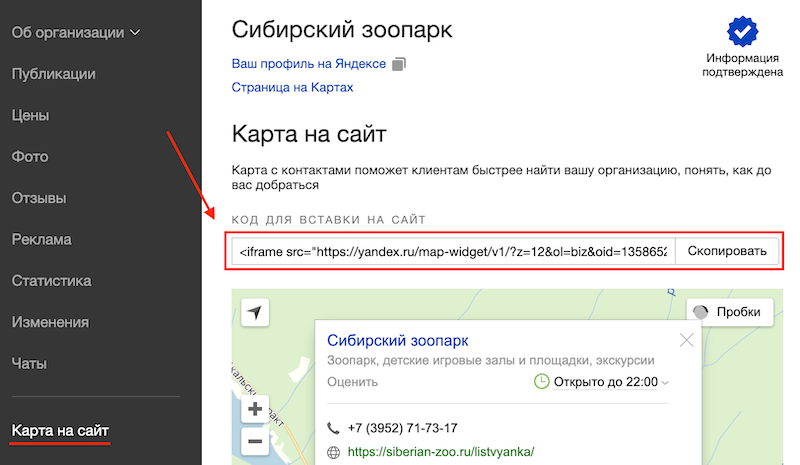The width and height of the screenshot is (800, 465).
Task: Click the Скопировать button
Action: (727, 251)
